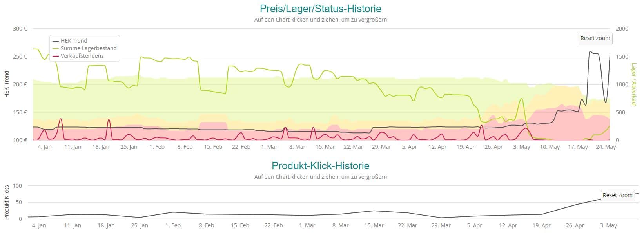Click the Produkt-Klick-Historie chart title

pos(320,166)
